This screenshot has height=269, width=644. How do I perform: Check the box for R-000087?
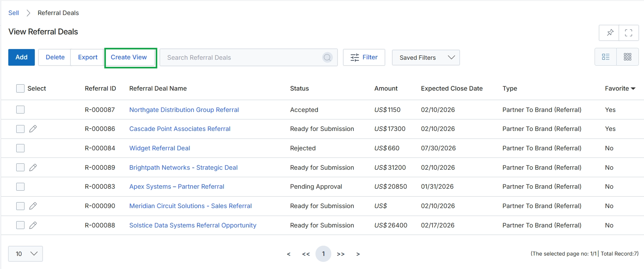(x=20, y=110)
